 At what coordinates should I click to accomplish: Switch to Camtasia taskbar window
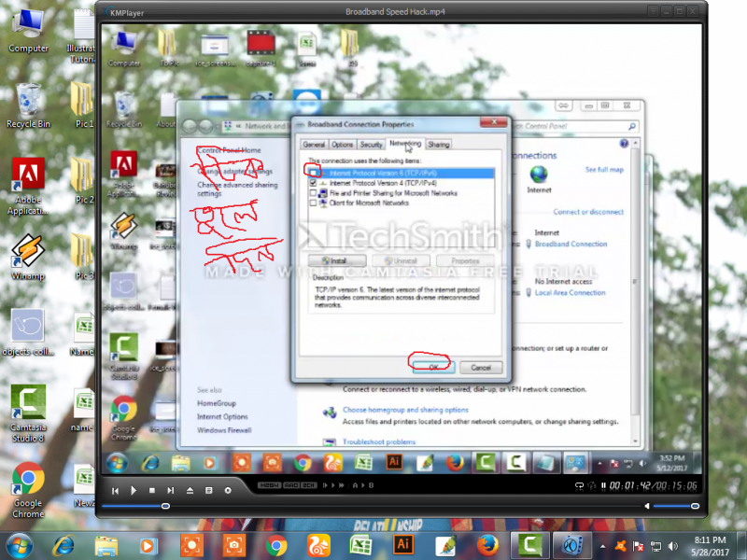click(529, 546)
